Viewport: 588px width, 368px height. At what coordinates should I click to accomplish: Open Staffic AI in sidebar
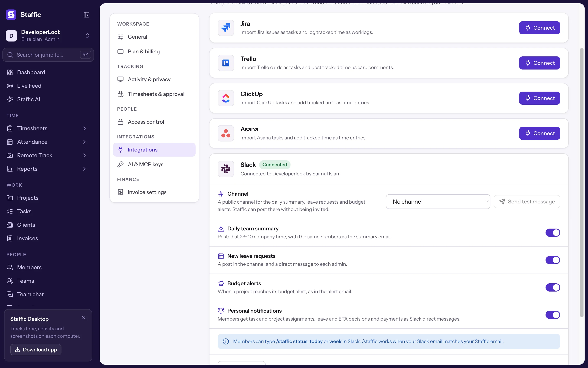[x=48, y=99]
